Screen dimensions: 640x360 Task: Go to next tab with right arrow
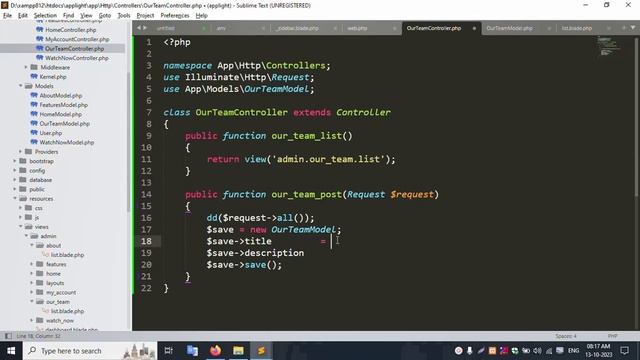144,28
